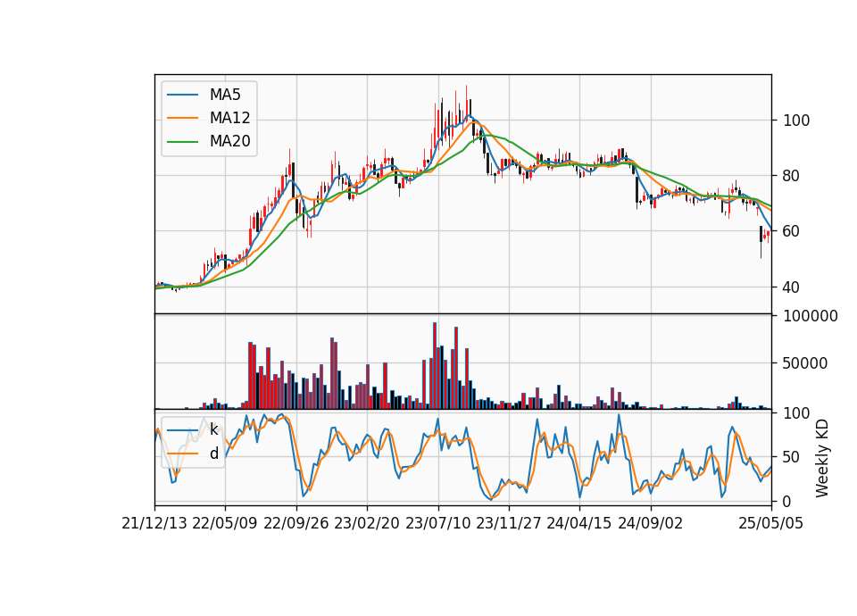The height and width of the screenshot is (616, 857).
Task: Click the Weekly KD axis title
Action: click(822, 458)
